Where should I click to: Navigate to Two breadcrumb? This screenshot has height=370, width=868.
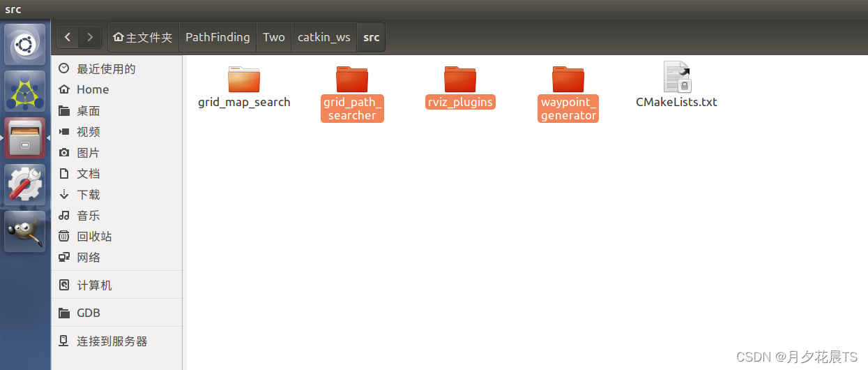click(274, 37)
